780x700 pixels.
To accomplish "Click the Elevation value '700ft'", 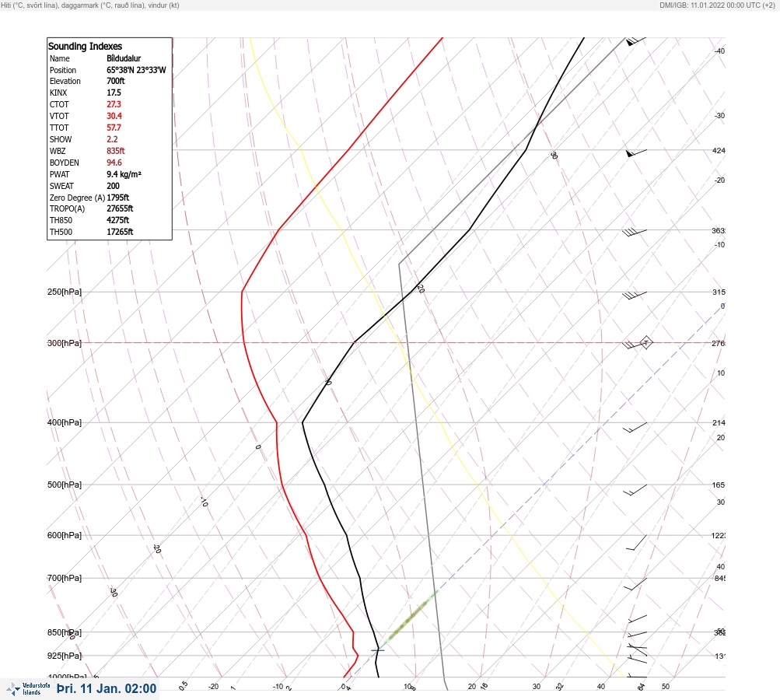I will click(115, 81).
